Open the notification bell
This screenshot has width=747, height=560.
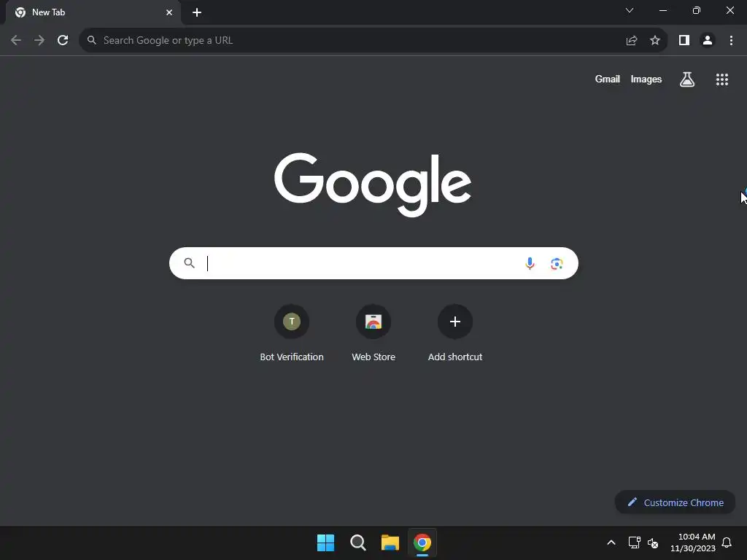[727, 542]
